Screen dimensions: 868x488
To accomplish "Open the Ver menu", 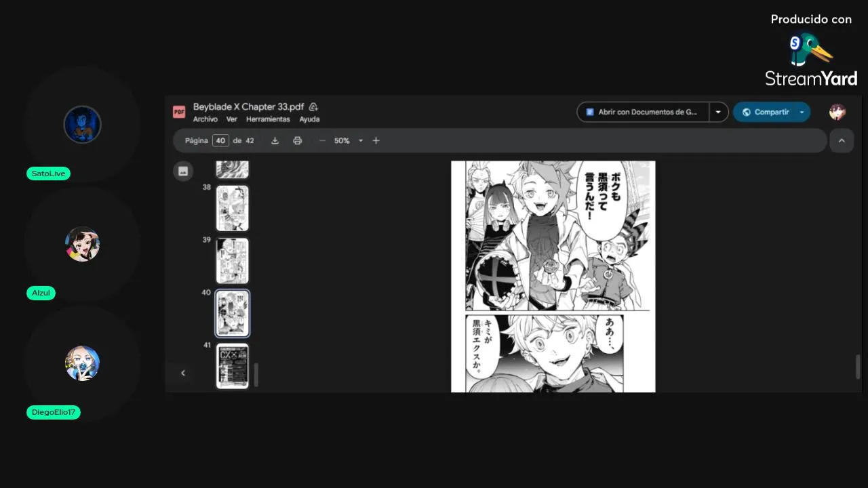I will point(232,119).
